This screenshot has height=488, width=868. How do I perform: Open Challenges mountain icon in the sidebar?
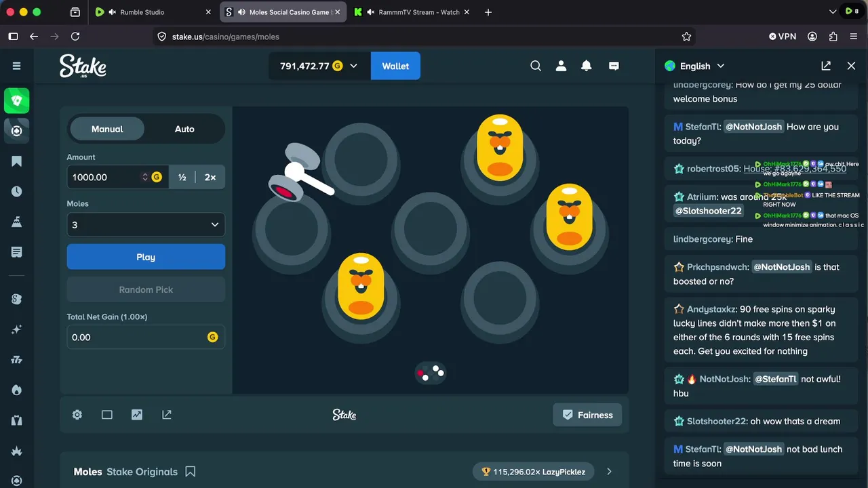pyautogui.click(x=17, y=222)
